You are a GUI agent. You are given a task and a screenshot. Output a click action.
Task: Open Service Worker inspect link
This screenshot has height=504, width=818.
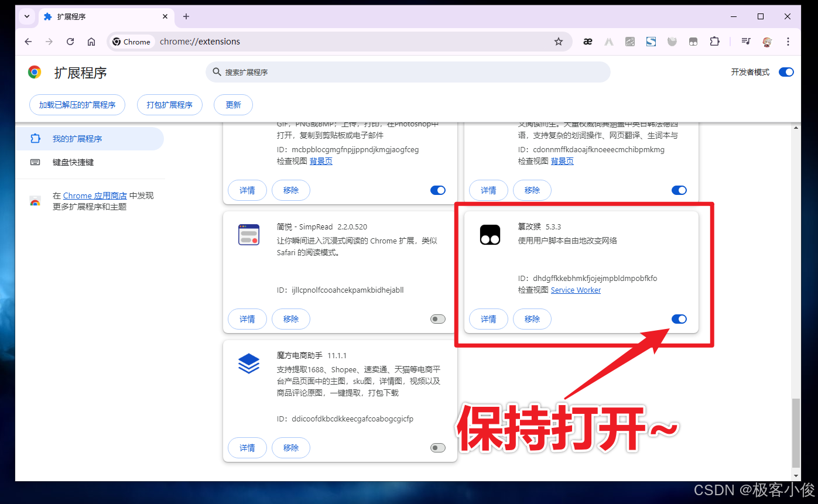tap(576, 290)
